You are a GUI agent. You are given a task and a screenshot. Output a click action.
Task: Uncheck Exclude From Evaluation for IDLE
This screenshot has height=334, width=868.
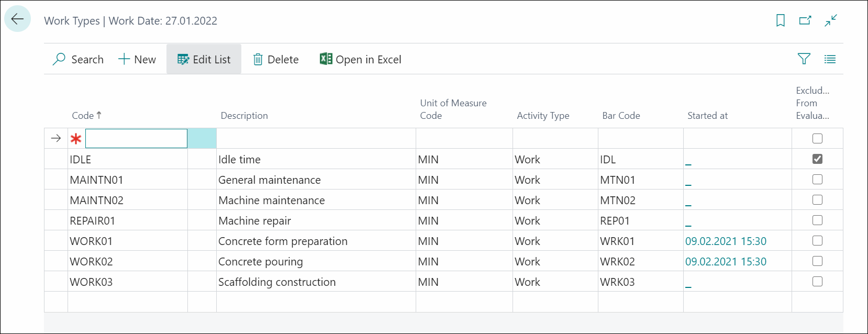(x=817, y=159)
